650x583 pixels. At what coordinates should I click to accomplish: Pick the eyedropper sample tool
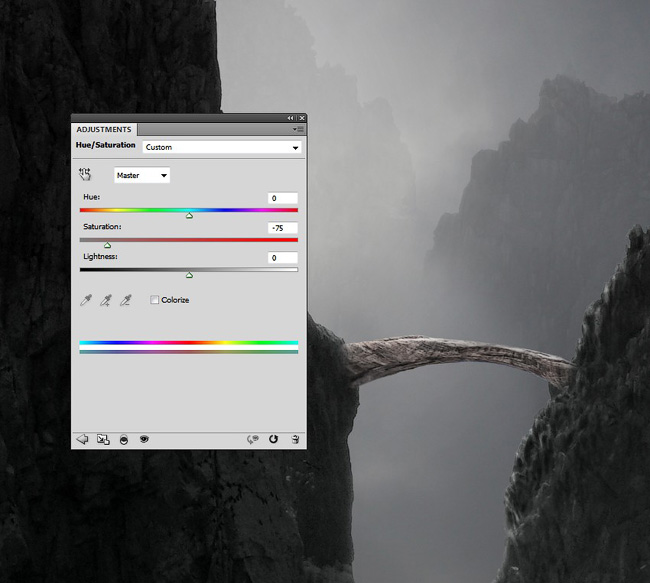tap(86, 300)
